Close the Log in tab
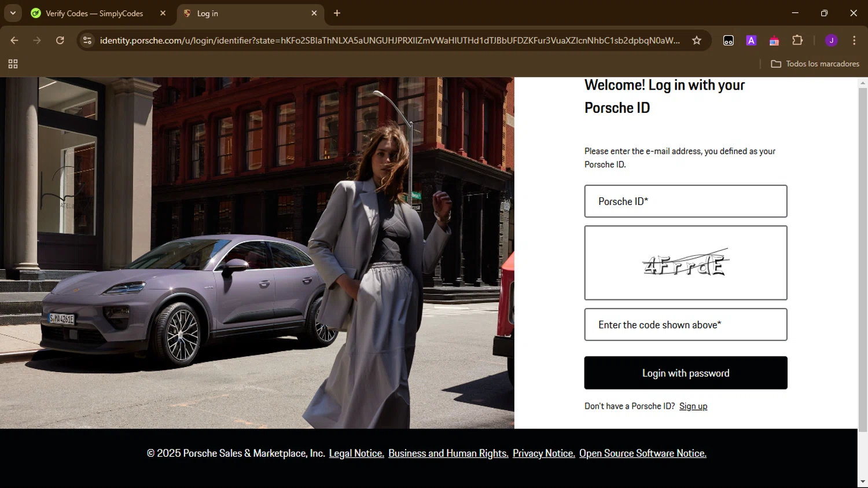Image resolution: width=868 pixels, height=488 pixels. tap(314, 13)
